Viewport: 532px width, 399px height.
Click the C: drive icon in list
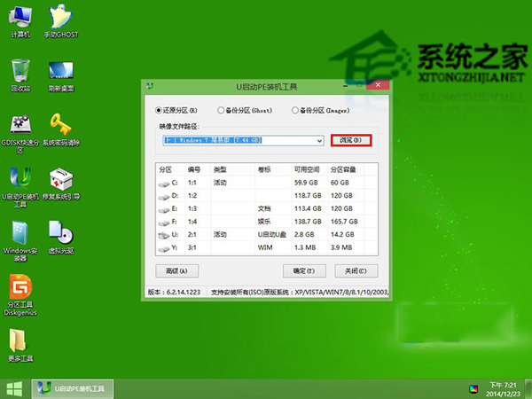[164, 184]
